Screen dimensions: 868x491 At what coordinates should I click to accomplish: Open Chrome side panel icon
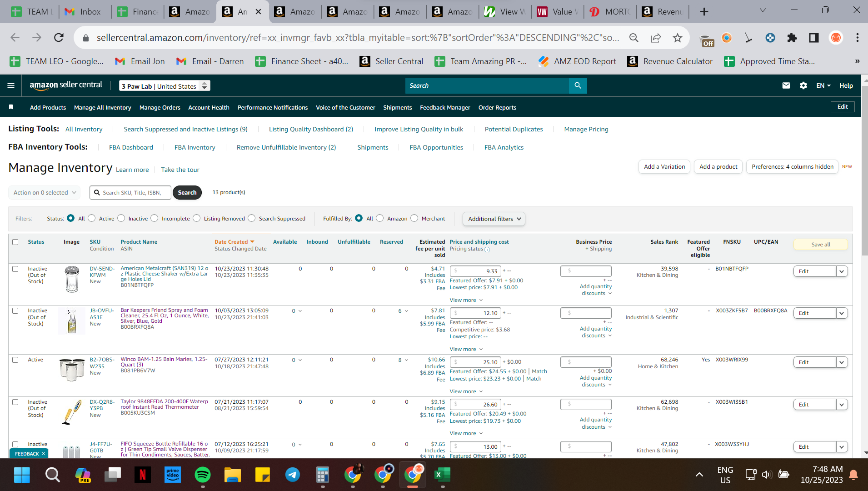click(x=814, y=38)
